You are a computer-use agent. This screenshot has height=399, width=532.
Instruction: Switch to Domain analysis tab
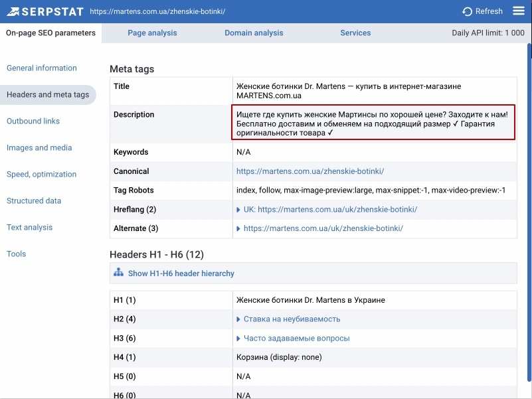[254, 33]
